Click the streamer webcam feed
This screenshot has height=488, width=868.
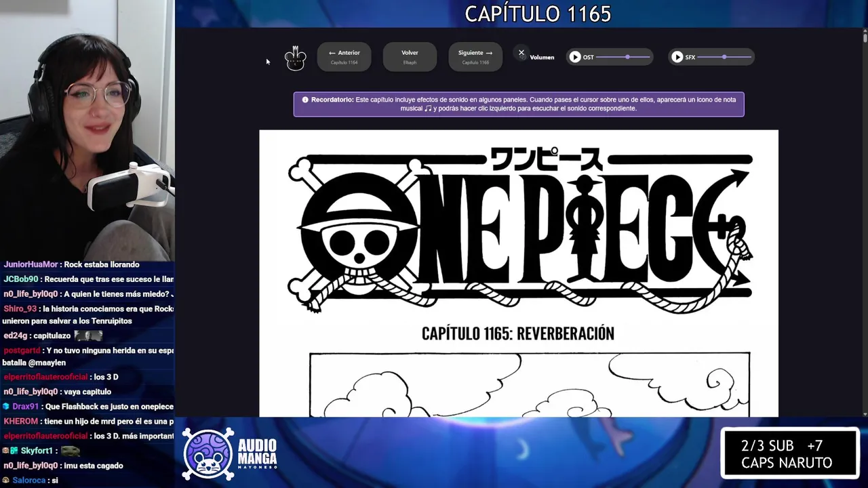click(87, 129)
